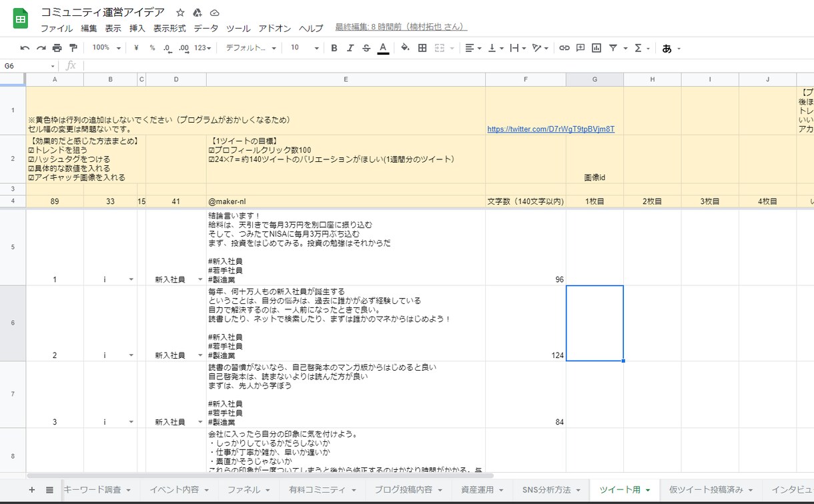
Task: Click the print icon in toolbar
Action: (57, 48)
